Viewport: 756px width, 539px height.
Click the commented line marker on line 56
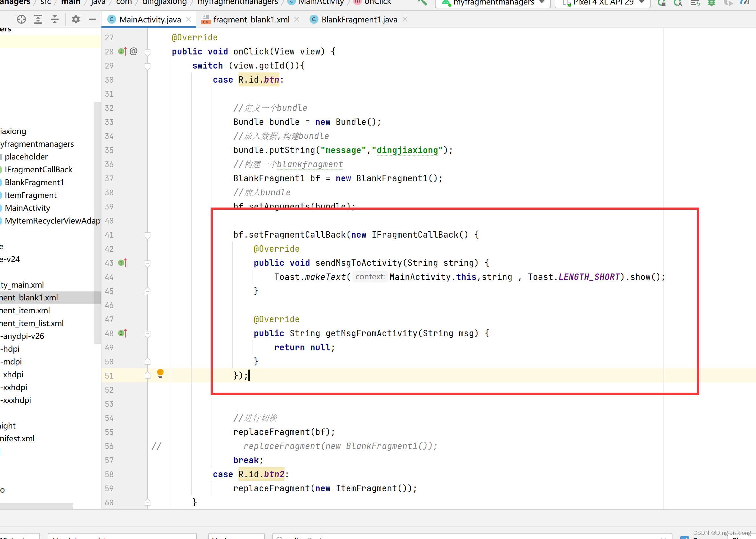click(156, 446)
